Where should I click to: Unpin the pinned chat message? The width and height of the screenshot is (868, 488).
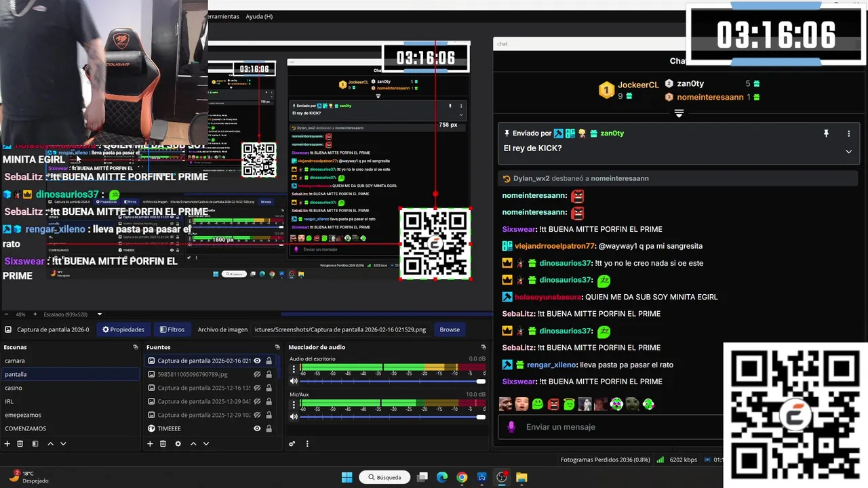(826, 134)
